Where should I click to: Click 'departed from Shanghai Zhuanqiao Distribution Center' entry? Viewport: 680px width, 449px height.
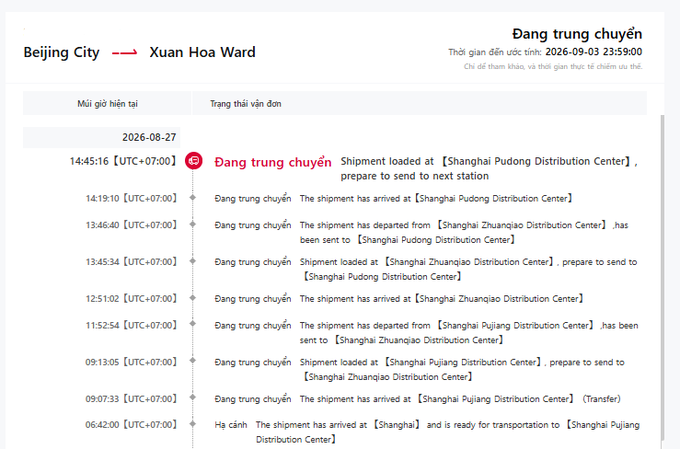click(464, 232)
